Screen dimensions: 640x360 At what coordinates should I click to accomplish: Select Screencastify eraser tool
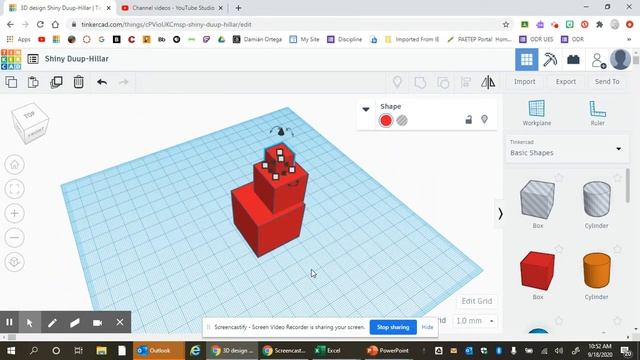pos(75,322)
